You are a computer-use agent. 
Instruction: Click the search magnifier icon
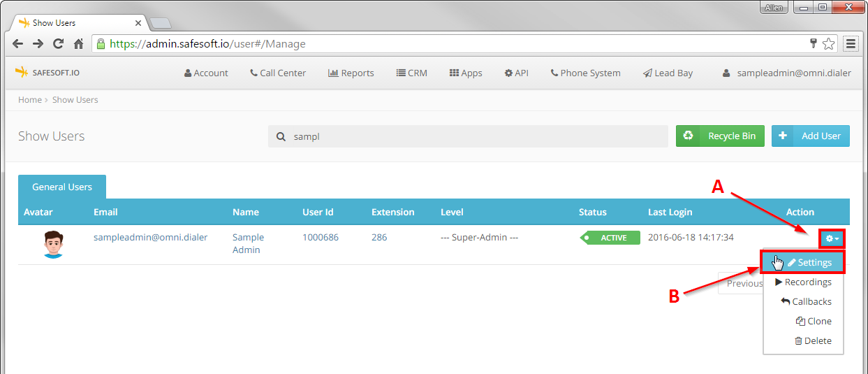281,137
